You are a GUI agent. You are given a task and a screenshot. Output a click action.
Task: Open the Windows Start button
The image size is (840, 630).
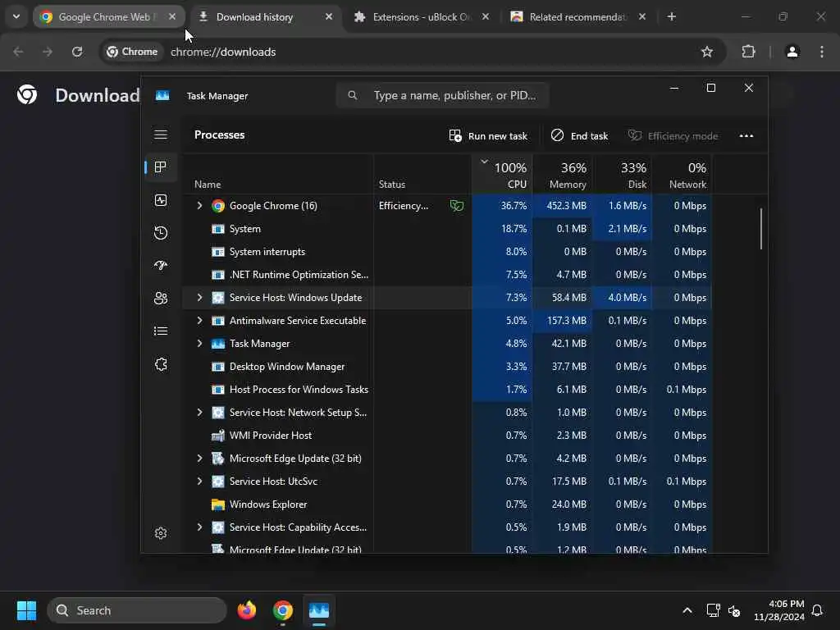[x=26, y=610]
